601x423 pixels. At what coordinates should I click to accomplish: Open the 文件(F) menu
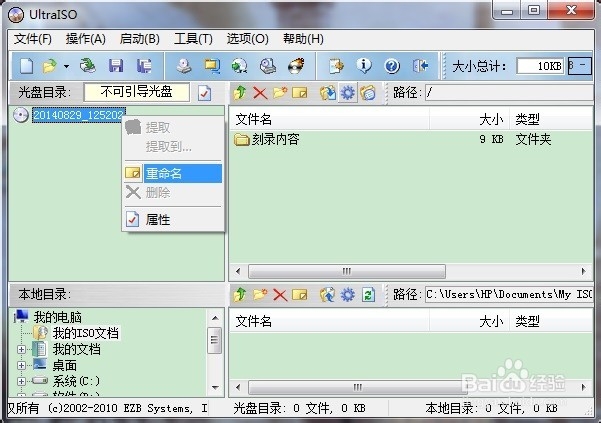[x=33, y=39]
